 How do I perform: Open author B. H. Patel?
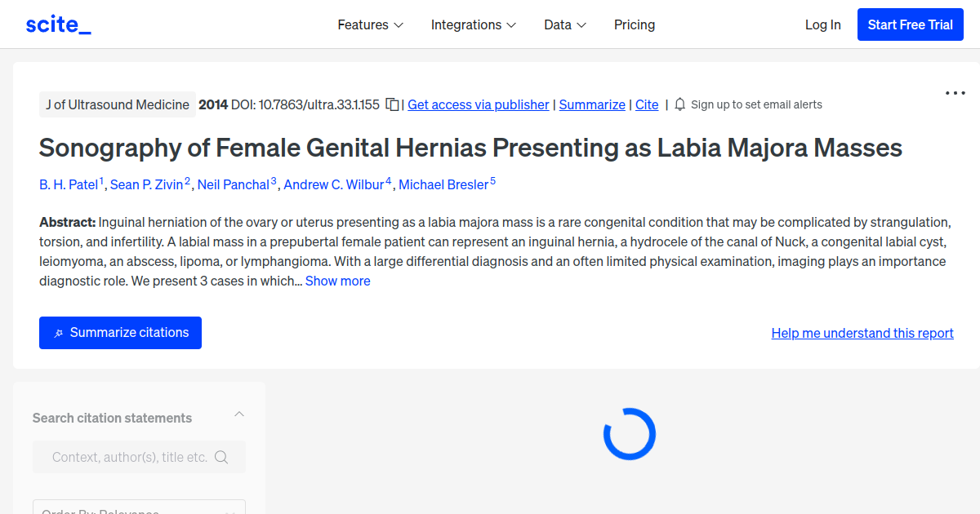point(69,184)
